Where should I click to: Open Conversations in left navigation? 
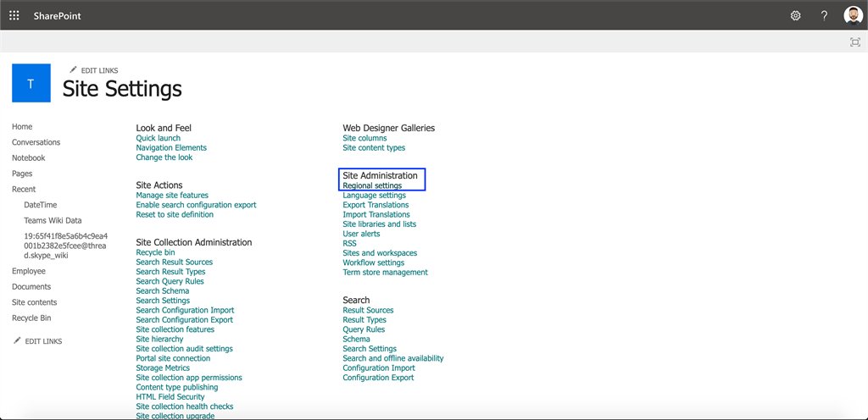tap(36, 142)
